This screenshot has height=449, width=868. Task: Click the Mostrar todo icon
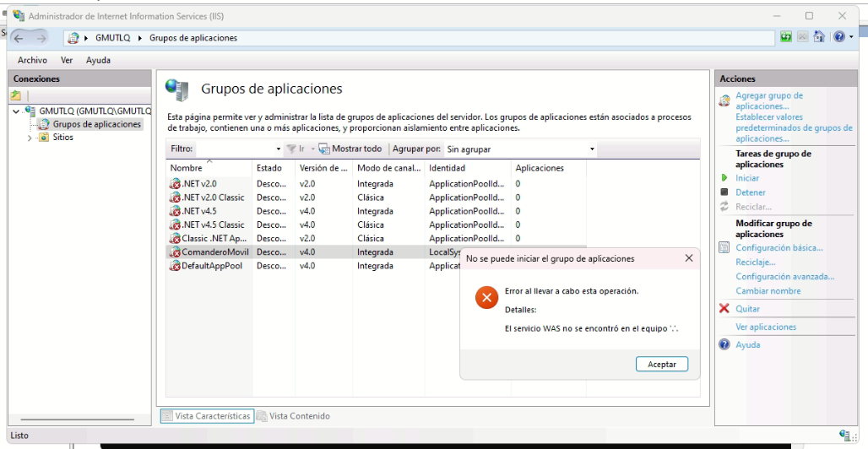tap(324, 149)
